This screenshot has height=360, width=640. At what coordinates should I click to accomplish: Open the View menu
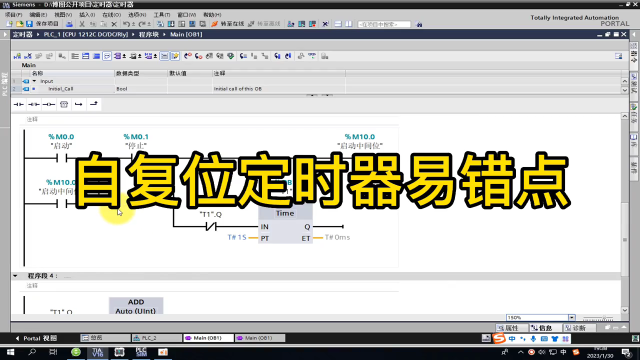point(63,15)
